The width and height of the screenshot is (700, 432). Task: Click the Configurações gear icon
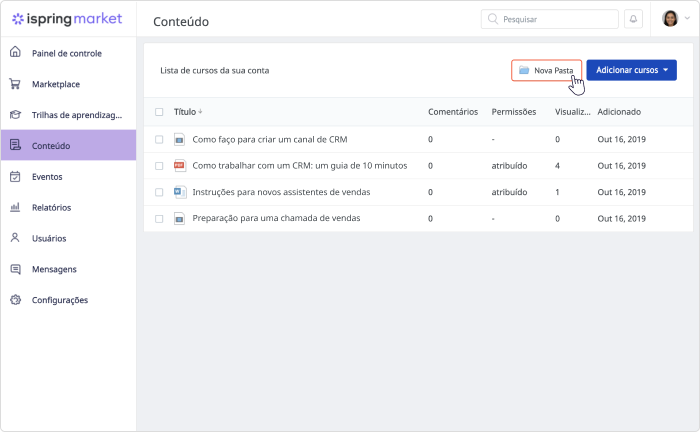pos(15,299)
